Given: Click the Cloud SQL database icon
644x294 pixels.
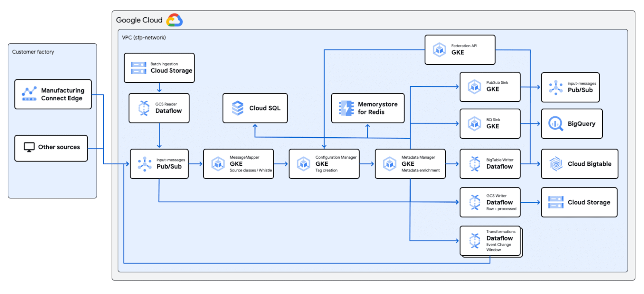Looking at the screenshot, I should click(238, 108).
